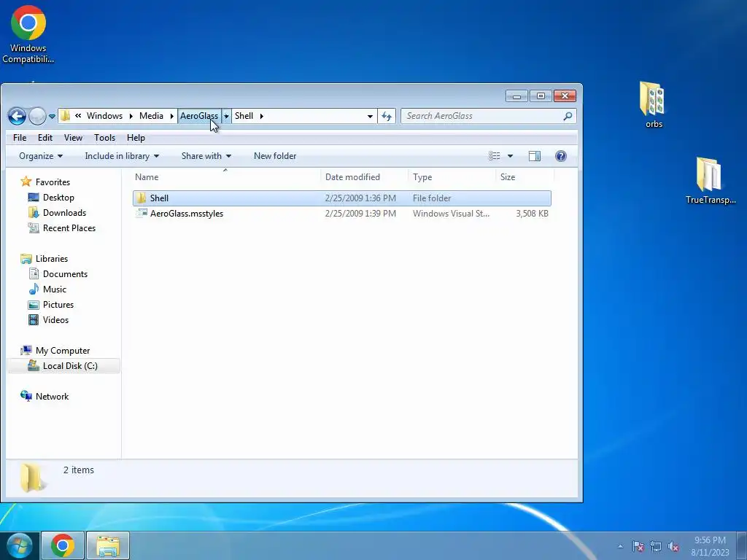
Task: Click the muted volume tray icon
Action: (673, 546)
